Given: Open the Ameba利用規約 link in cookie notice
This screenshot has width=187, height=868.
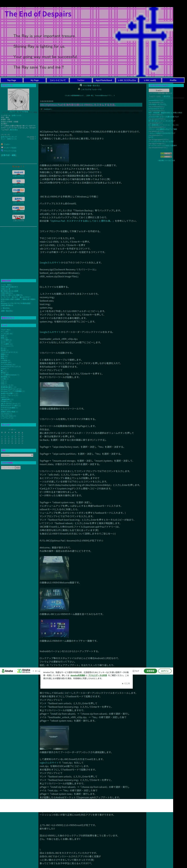Looking at the screenshot, I should [x=78, y=675].
